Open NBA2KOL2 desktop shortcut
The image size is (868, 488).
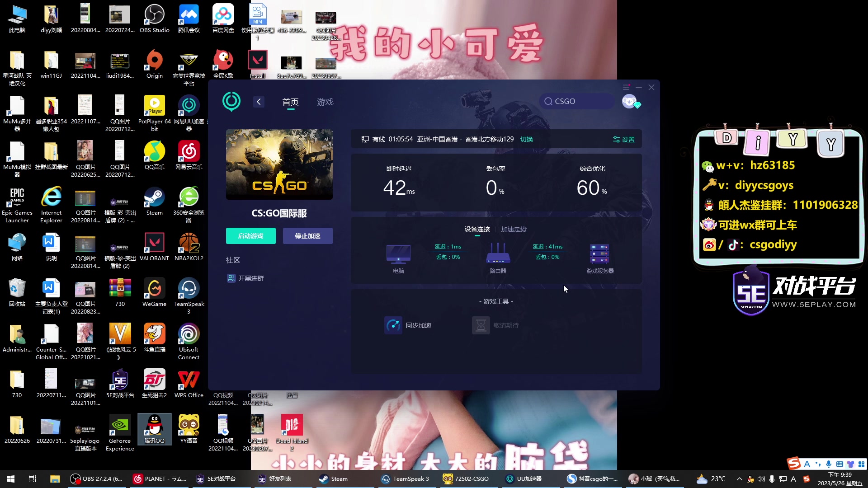tap(189, 247)
